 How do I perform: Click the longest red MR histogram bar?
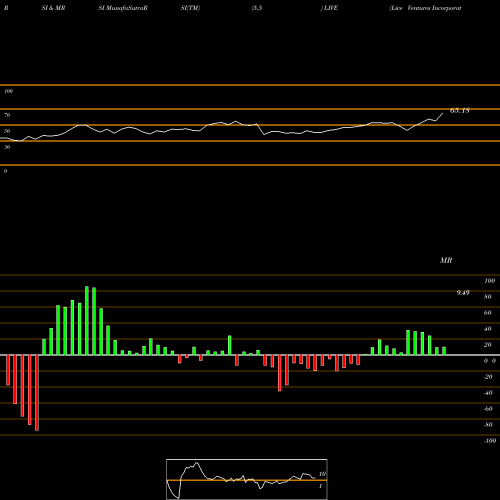[37, 393]
